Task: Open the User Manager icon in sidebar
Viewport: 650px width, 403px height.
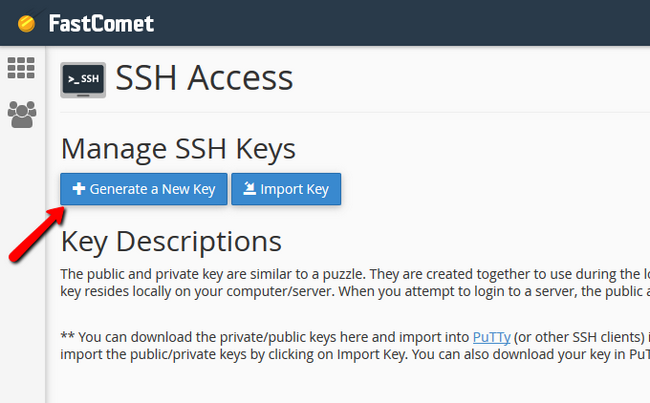Action: 21,114
